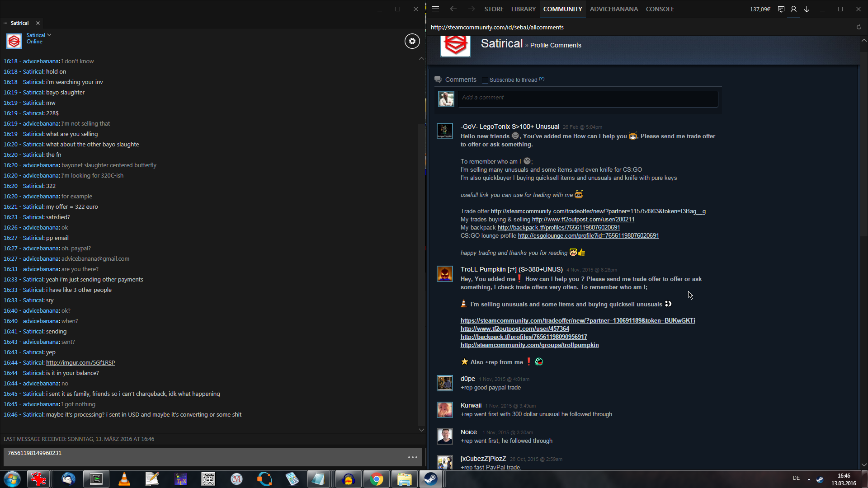The image size is (868, 488).
Task: Click the chat message options ellipsis
Action: (x=412, y=457)
